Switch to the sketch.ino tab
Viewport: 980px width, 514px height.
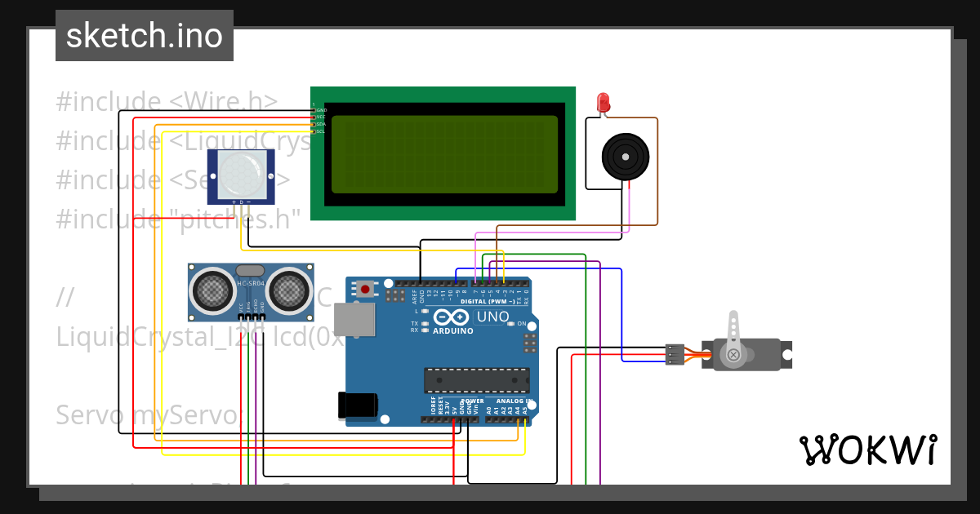click(x=144, y=35)
